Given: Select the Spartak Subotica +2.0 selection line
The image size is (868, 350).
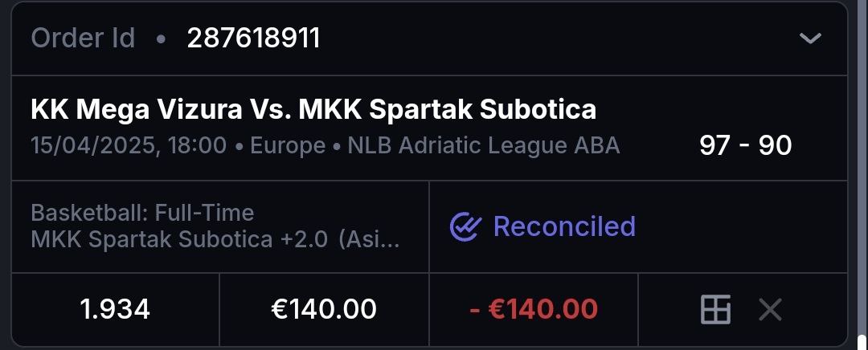Looking at the screenshot, I should pos(178,239).
